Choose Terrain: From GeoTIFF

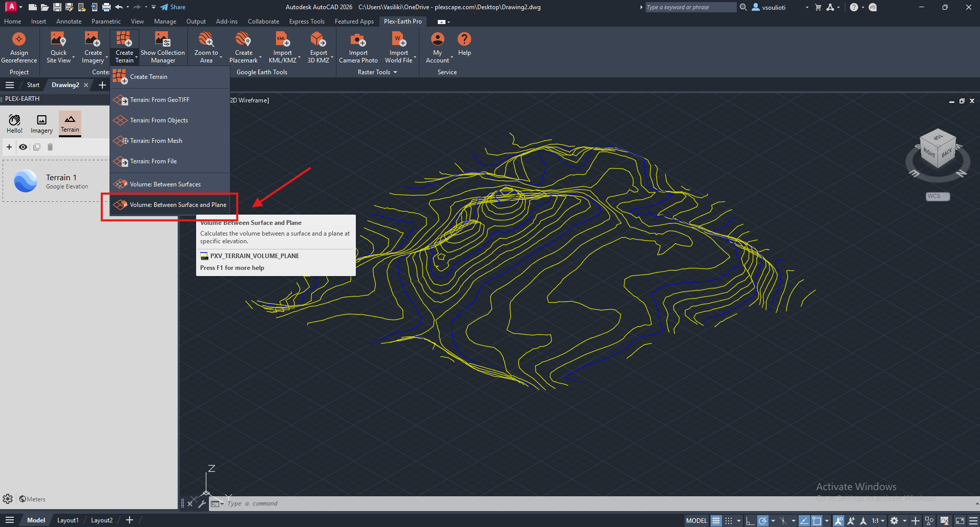[x=170, y=100]
